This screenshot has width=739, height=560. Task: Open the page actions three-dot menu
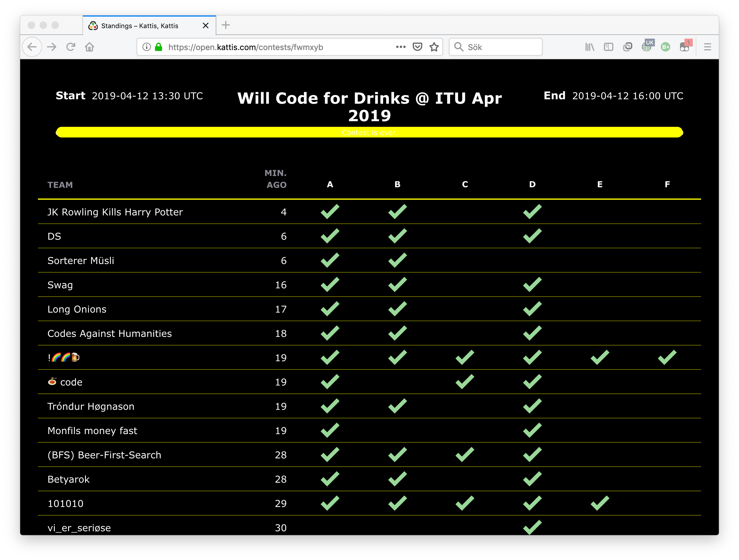click(x=401, y=47)
